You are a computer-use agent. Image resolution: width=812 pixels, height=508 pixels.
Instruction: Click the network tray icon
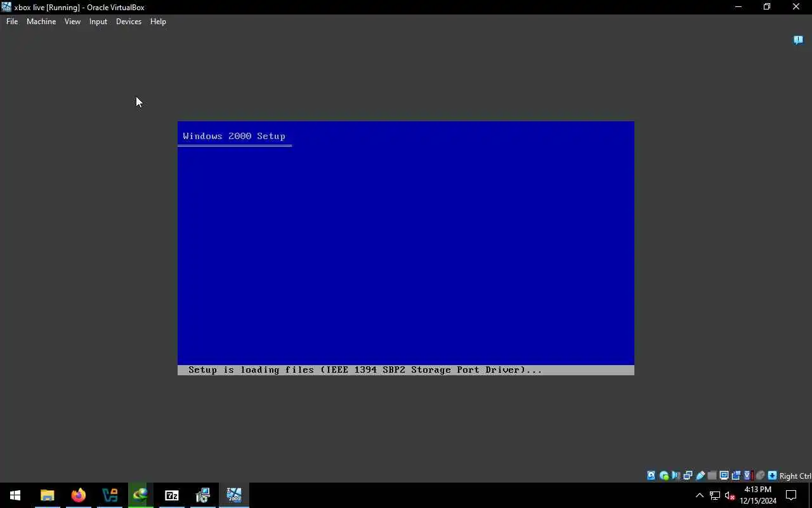click(x=715, y=495)
